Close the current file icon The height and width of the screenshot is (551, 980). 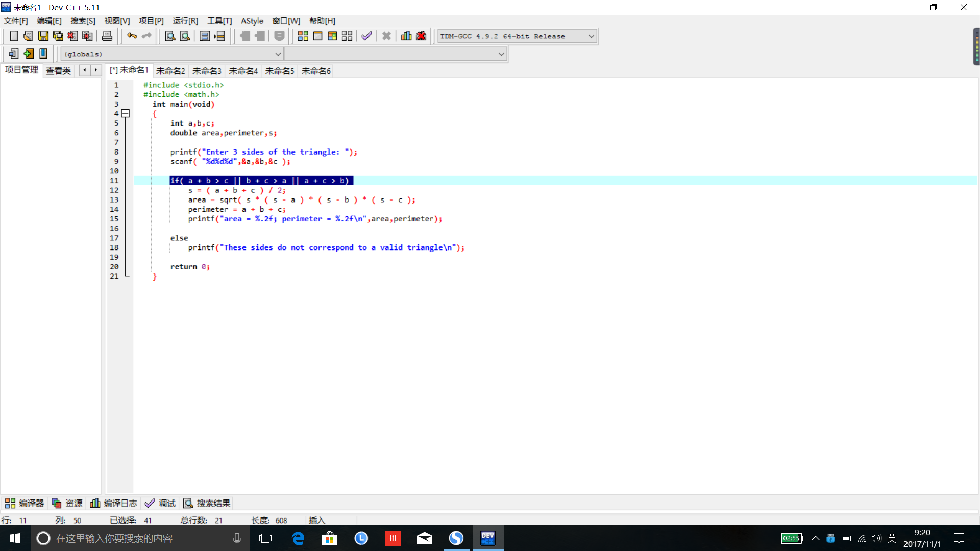[x=73, y=36]
